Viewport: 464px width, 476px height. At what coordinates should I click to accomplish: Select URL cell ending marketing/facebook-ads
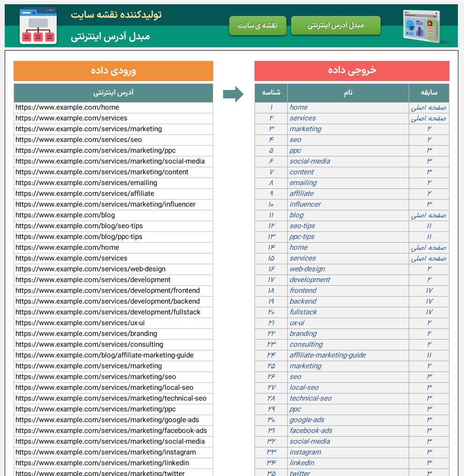pyautogui.click(x=113, y=431)
